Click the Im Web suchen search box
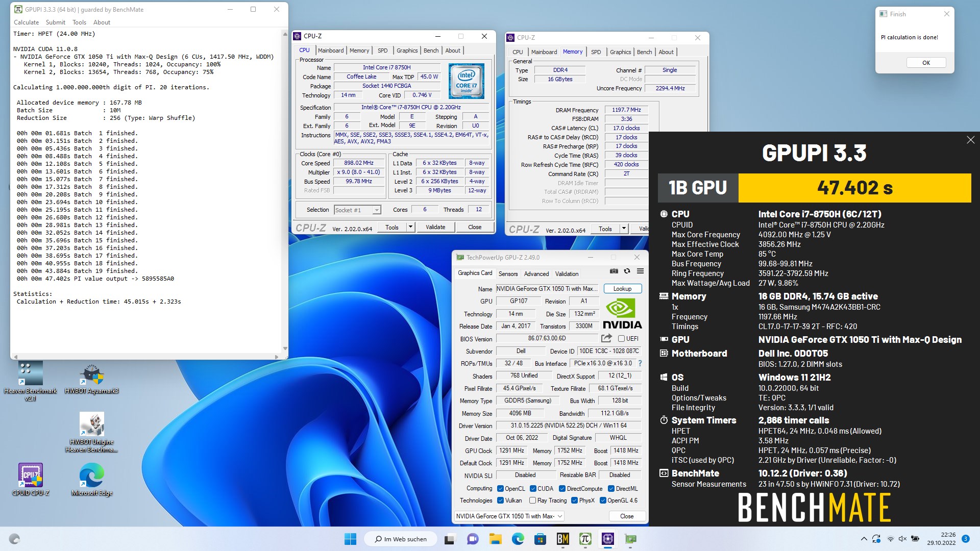The image size is (980, 551). tap(401, 539)
